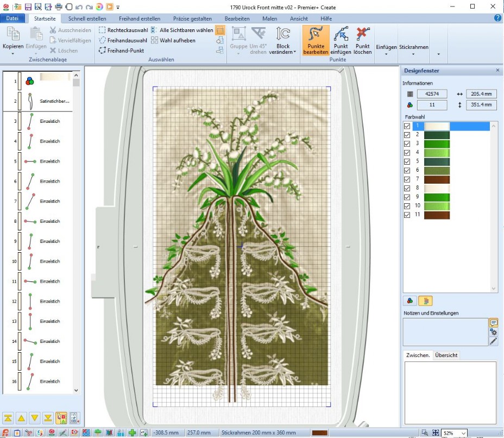Open the 52% zoom level combo box
Viewport: 504px width, 438px height.
pos(454,433)
